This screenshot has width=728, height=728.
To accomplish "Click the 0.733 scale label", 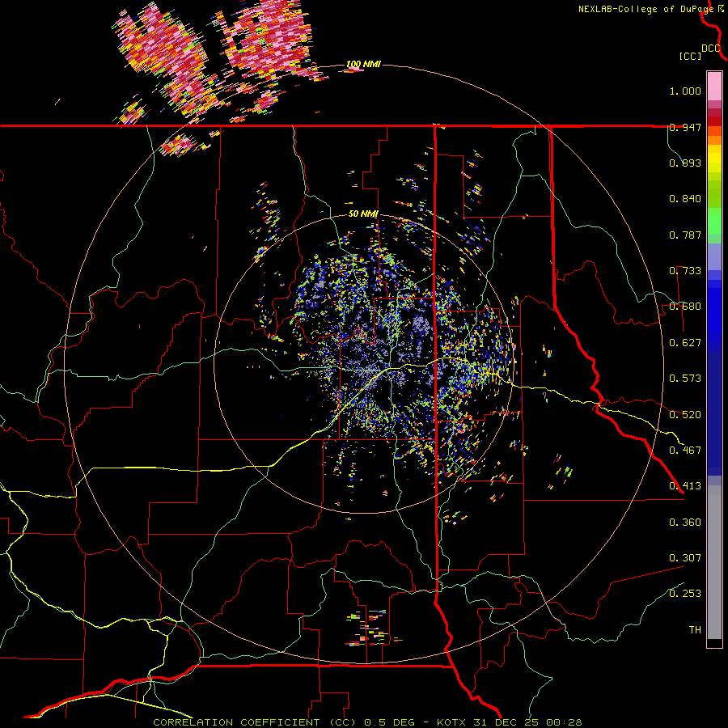I will point(685,271).
